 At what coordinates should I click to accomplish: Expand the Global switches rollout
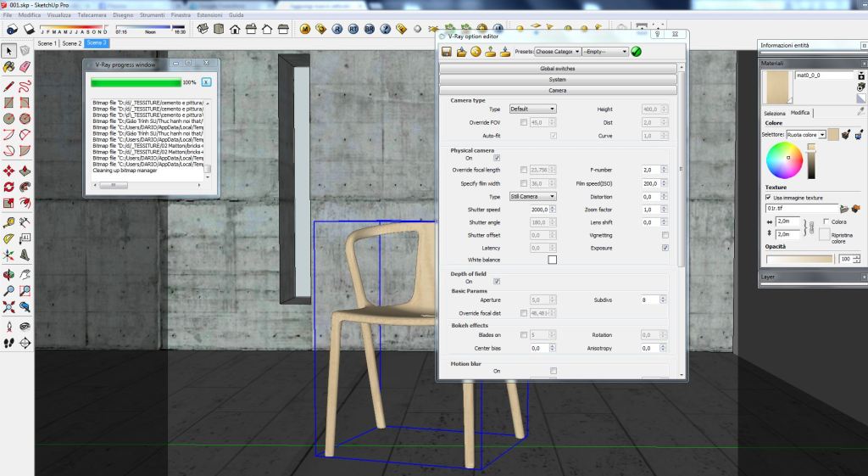(x=557, y=68)
